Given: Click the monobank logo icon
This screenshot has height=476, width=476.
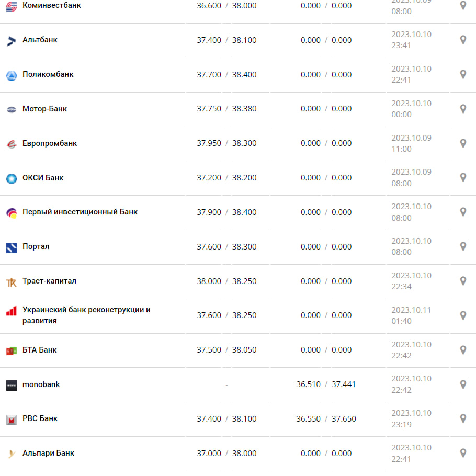Looking at the screenshot, I should tap(12, 385).
